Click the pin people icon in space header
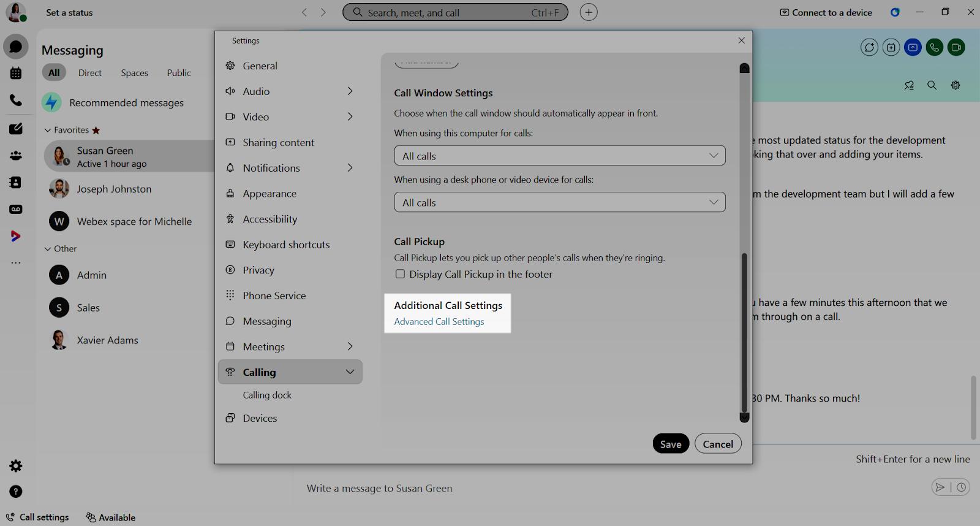The height and width of the screenshot is (526, 980). point(909,85)
